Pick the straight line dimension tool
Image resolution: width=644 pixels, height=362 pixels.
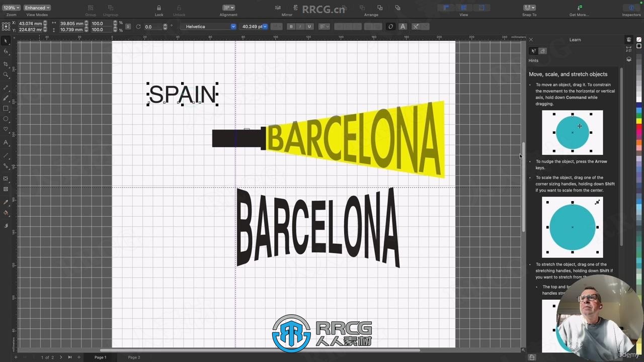pos(6,156)
